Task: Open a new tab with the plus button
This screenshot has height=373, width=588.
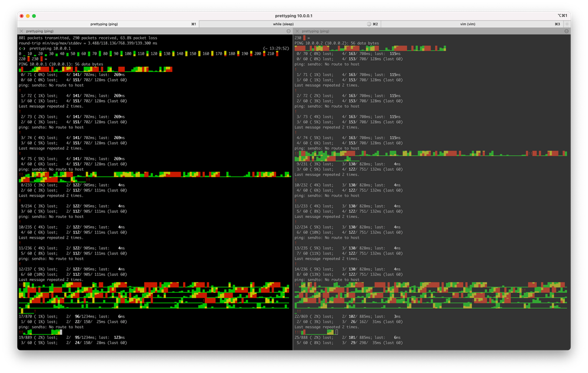Action: [567, 24]
